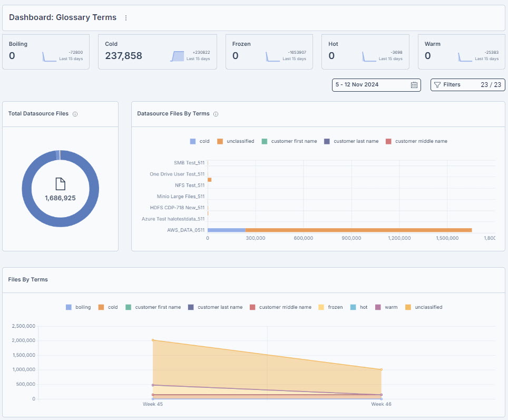Click the cold color swatch in bar legend

tap(193, 141)
